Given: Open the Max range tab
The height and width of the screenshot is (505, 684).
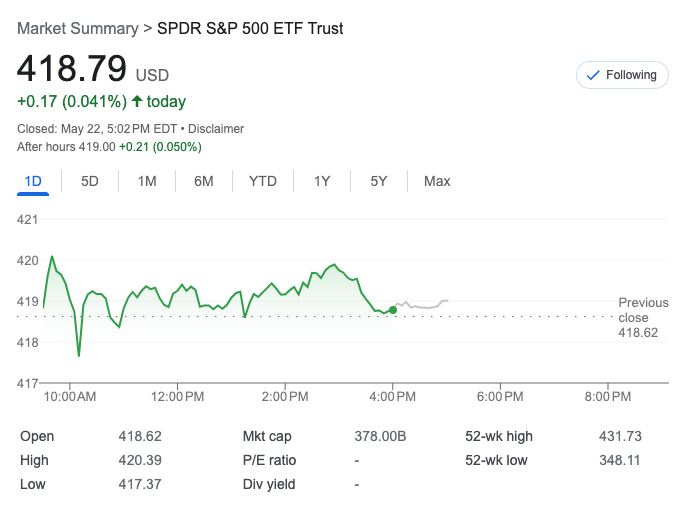Looking at the screenshot, I should pos(437,181).
